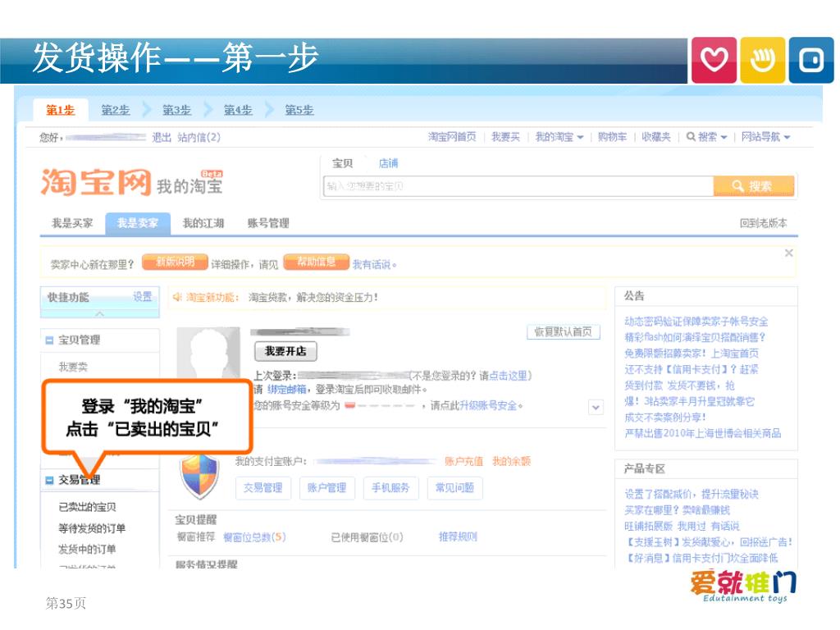Screen dimensions: 840x630
Task: Click the 推荐规则 link
Action: point(458,536)
